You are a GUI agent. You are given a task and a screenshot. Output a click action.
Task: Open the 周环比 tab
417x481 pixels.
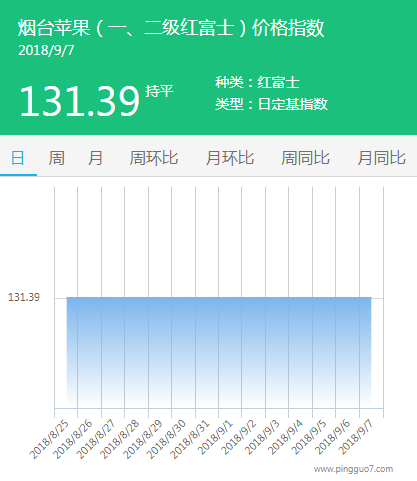(x=154, y=158)
